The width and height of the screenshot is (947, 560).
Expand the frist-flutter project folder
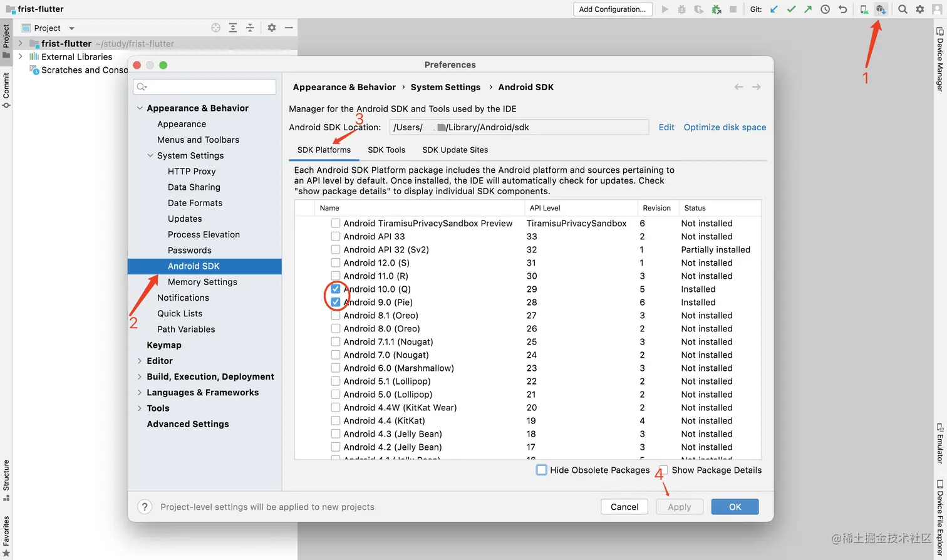[x=21, y=43]
